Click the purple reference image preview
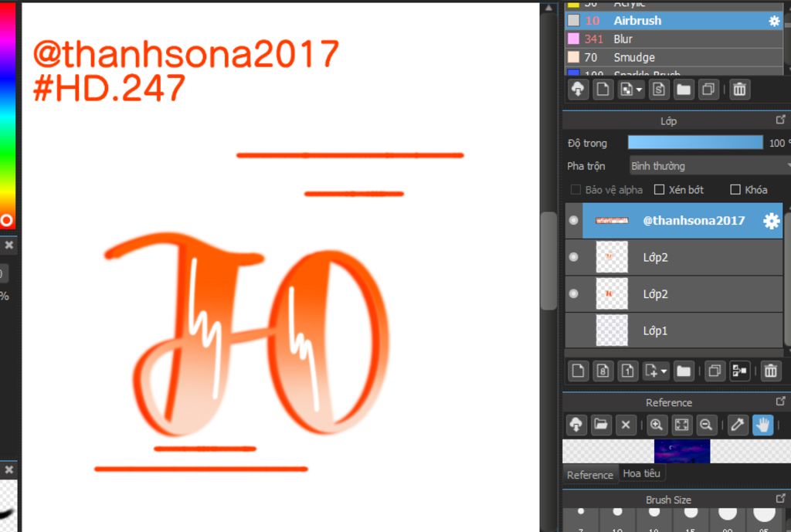 (x=681, y=452)
